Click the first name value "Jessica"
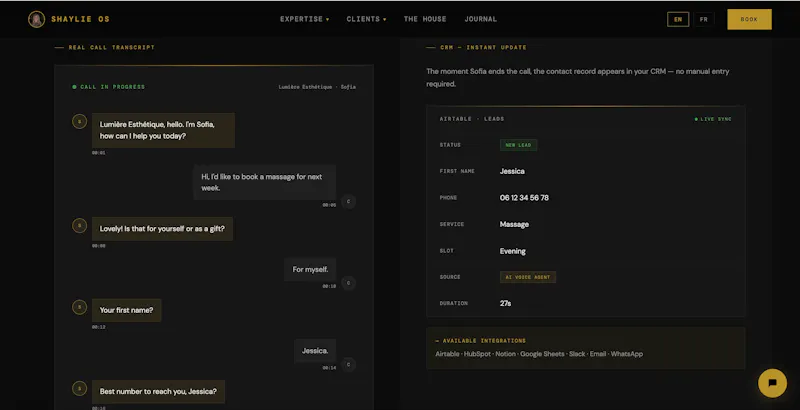Screen dimensions: 800x410 (512, 171)
